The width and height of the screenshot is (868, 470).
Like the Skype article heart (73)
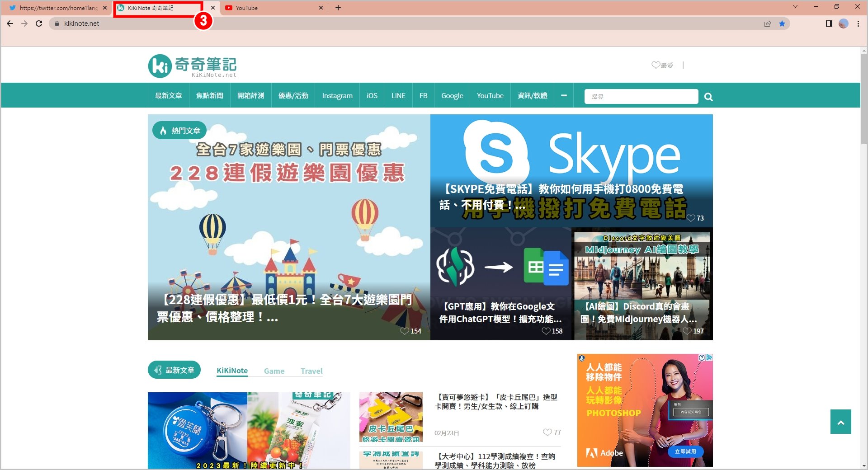click(691, 218)
